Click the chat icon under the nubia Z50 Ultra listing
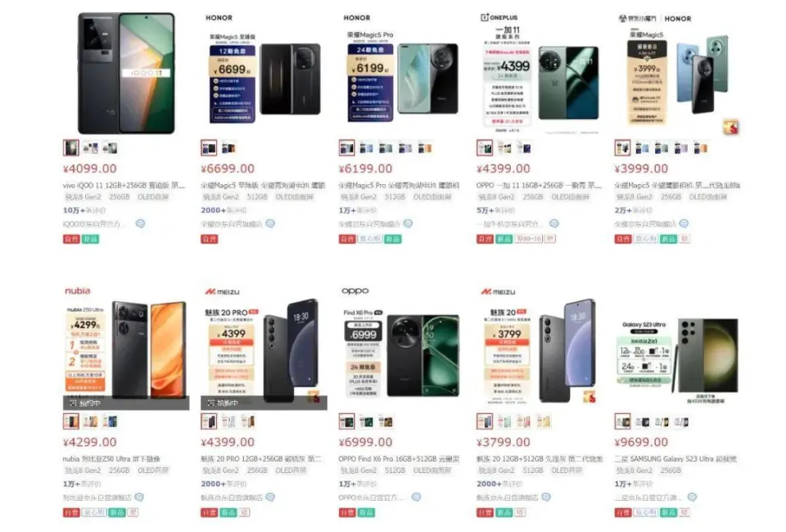Screen dimensions: 786x532 (x=139, y=497)
